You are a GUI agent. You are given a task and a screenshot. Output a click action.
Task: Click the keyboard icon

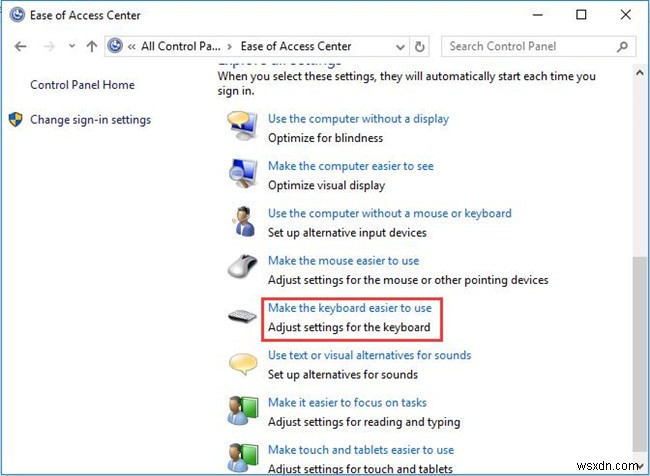pyautogui.click(x=243, y=316)
